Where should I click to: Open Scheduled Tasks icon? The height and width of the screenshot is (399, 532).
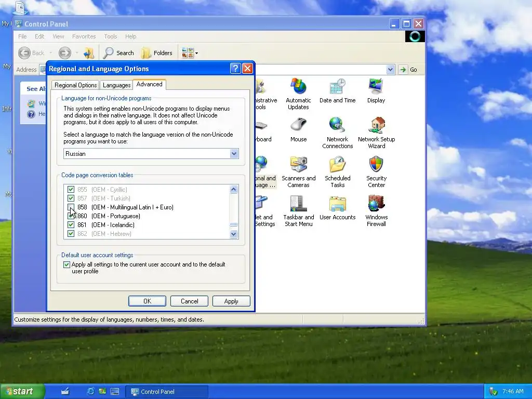coord(337,172)
